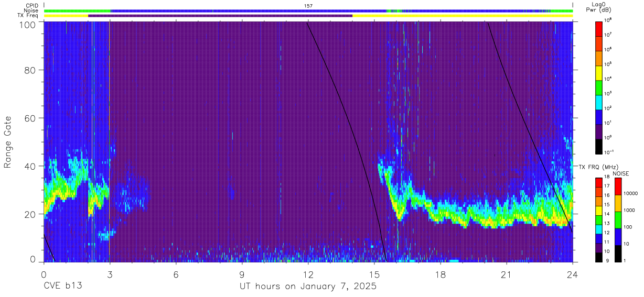This screenshot has width=644, height=297.
Task: Click the 10^-1 tick on power colorbar
Action: point(609,152)
